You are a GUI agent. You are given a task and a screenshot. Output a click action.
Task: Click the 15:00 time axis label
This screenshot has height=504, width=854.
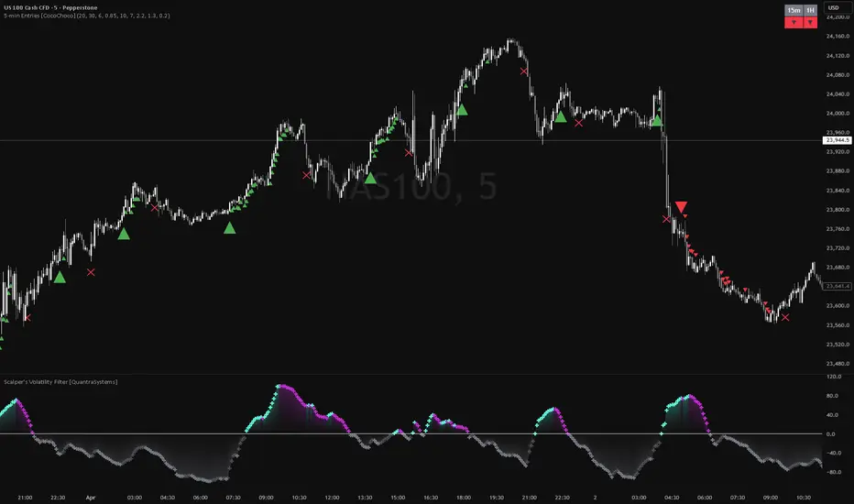398,498
